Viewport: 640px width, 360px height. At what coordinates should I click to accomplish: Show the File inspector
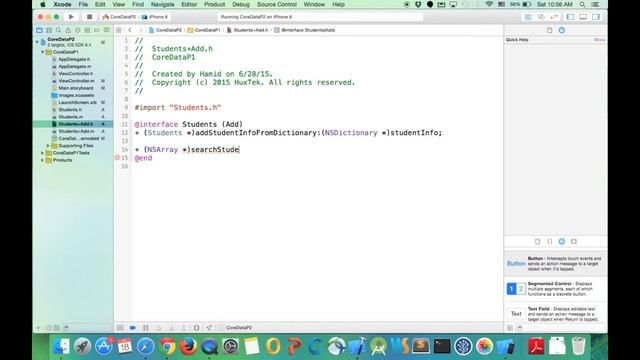(x=549, y=30)
